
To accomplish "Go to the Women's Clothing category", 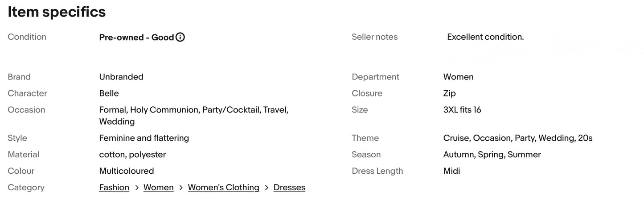I will tap(223, 188).
